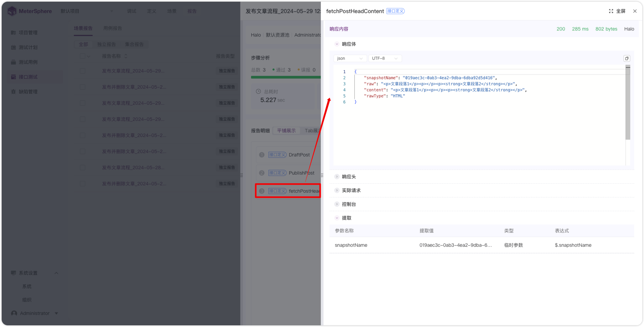Collapse the 提取 section
The height and width of the screenshot is (327, 644).
[x=337, y=218]
